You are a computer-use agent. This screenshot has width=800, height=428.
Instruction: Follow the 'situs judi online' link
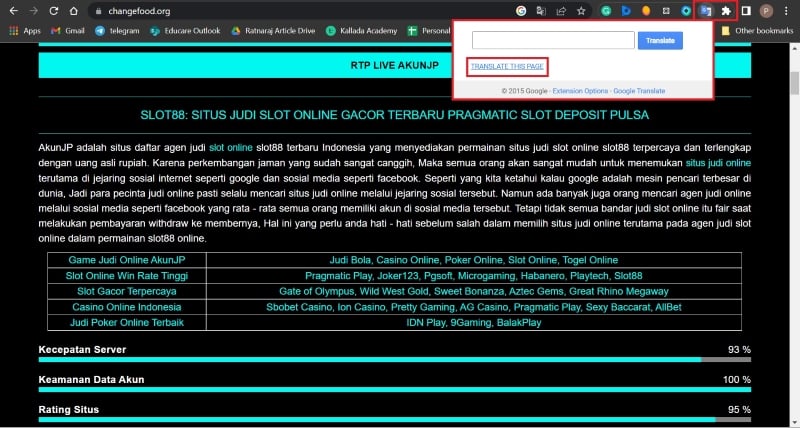click(718, 163)
